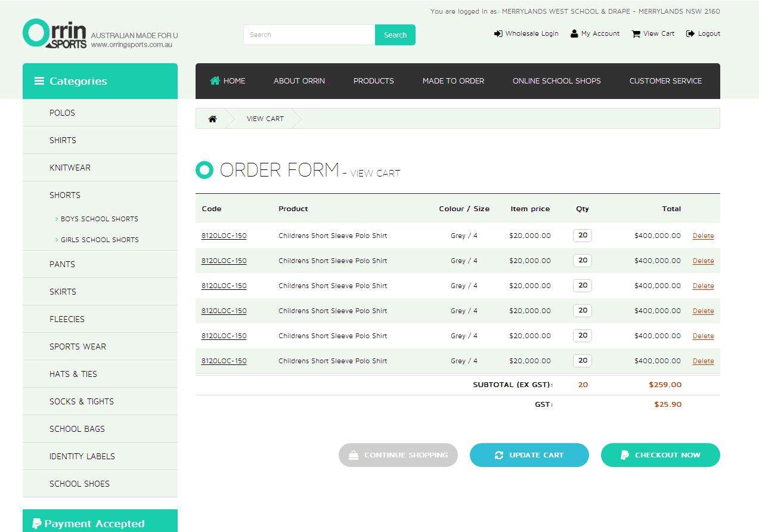The width and height of the screenshot is (759, 532).
Task: Focus the search text box
Action: click(309, 35)
